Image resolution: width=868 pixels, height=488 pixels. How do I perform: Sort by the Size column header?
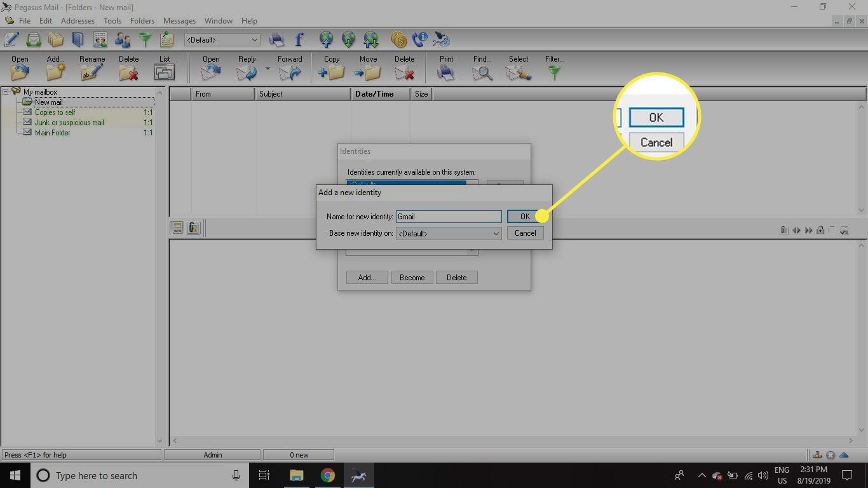tap(421, 94)
